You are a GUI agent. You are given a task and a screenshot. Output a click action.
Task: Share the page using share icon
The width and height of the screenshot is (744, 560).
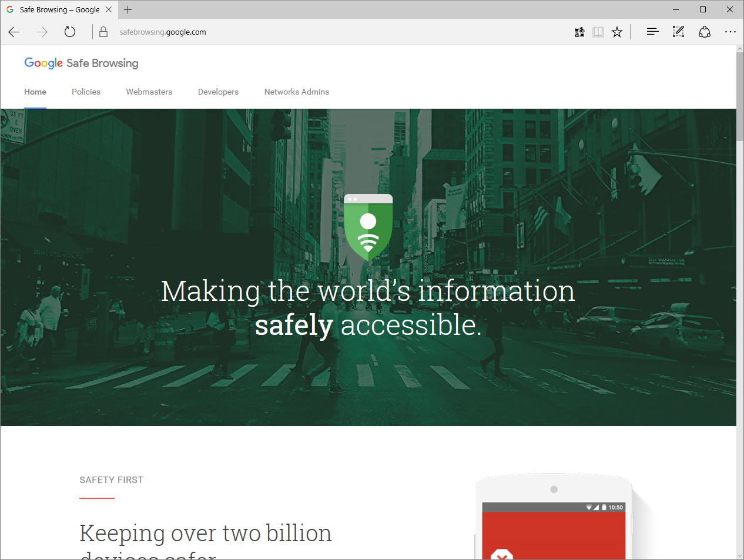coord(705,32)
